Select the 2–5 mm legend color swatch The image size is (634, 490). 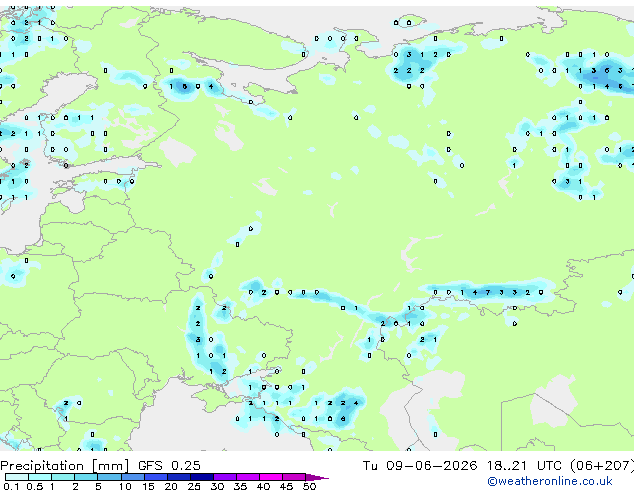(86, 477)
